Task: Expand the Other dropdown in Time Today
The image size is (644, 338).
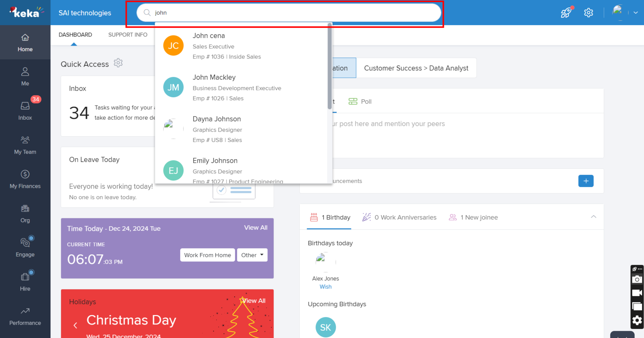Action: [252, 255]
